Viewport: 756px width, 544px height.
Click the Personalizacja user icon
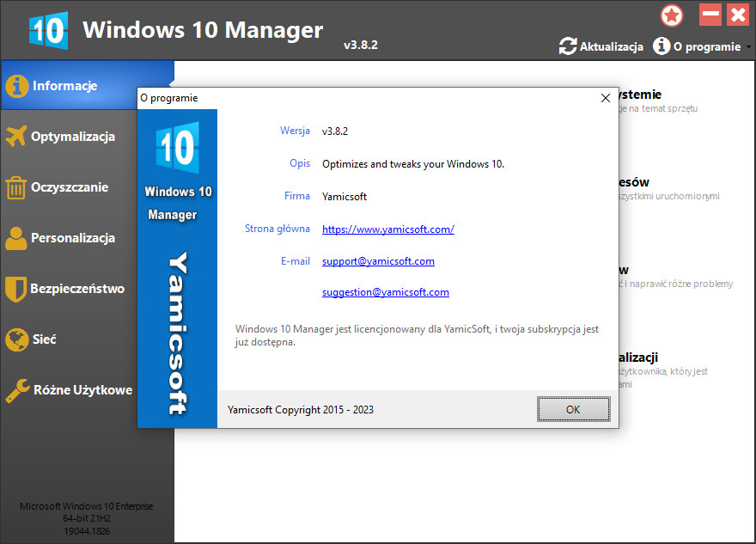point(16,238)
